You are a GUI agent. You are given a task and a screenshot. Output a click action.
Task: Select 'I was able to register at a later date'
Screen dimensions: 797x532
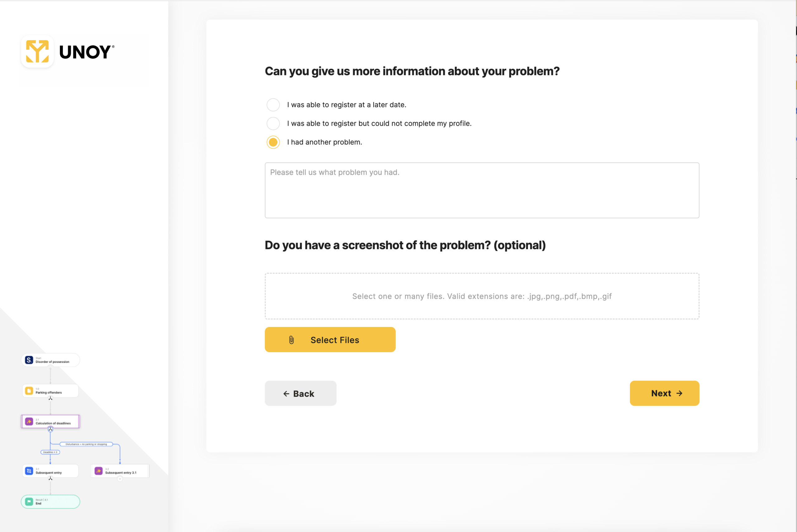273,105
